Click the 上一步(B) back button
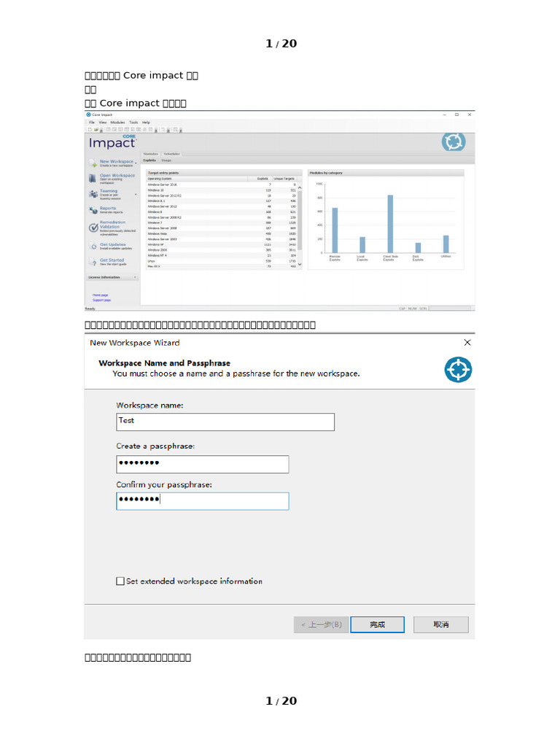The height and width of the screenshot is (747, 560). 321,624
